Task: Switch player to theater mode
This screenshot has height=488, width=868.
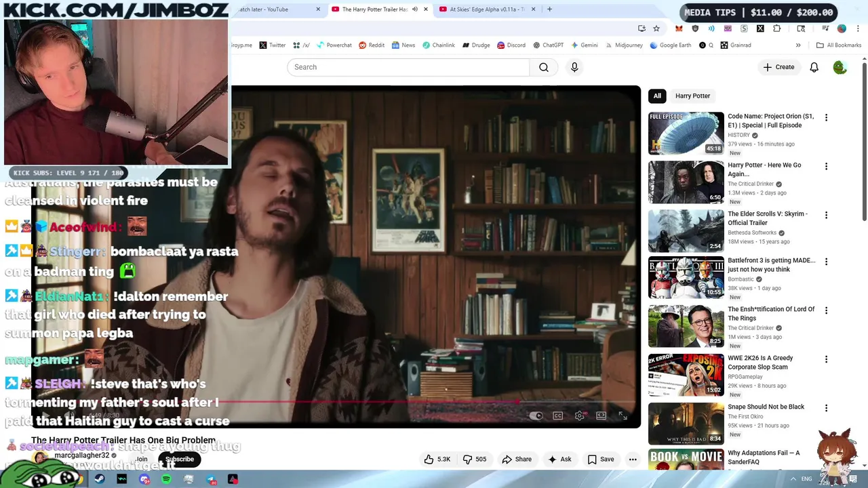Action: [x=601, y=415]
